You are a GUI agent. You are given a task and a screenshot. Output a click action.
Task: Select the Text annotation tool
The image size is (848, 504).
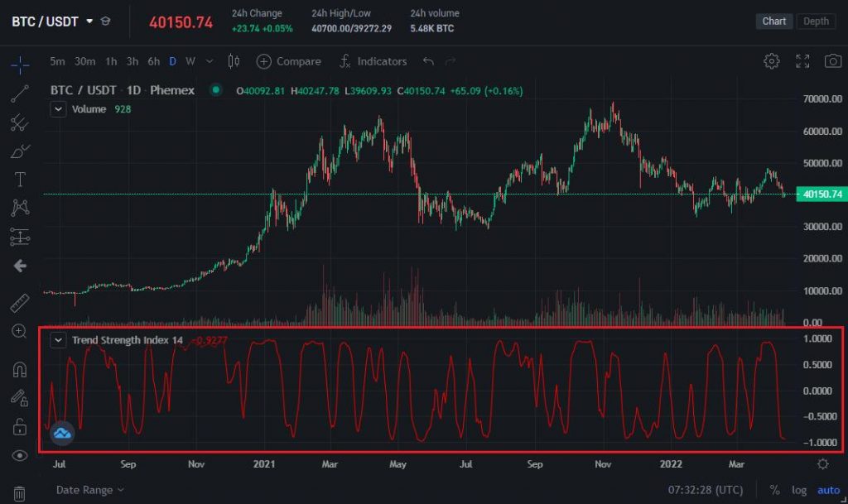20,179
